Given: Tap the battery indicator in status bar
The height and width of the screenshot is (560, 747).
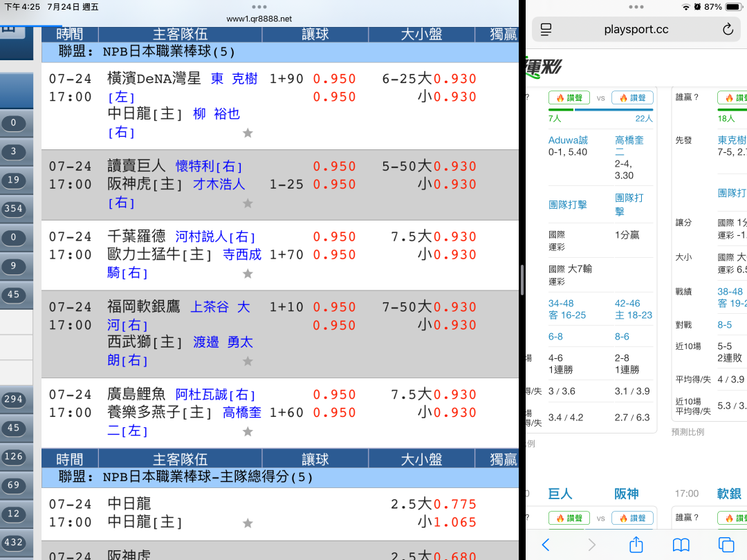Looking at the screenshot, I should tap(733, 7).
